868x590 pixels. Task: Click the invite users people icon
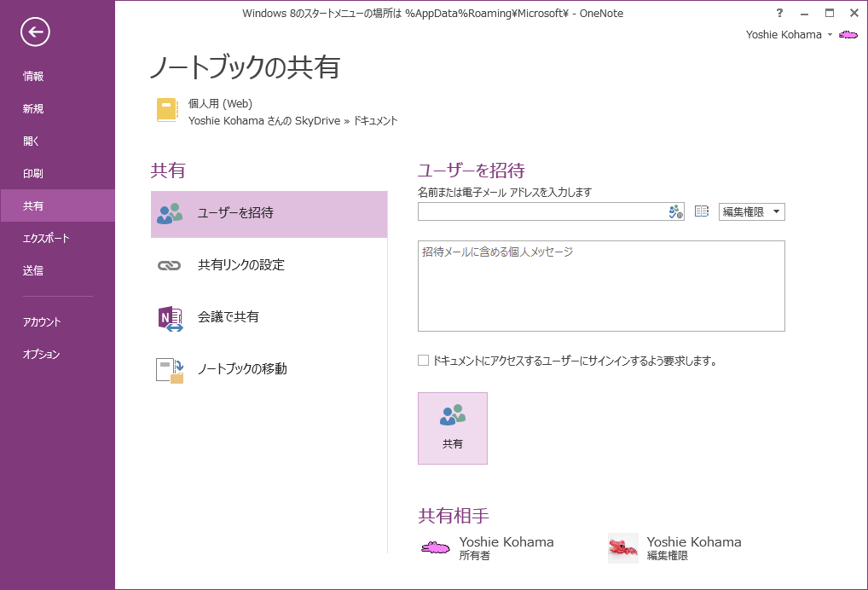coord(170,214)
